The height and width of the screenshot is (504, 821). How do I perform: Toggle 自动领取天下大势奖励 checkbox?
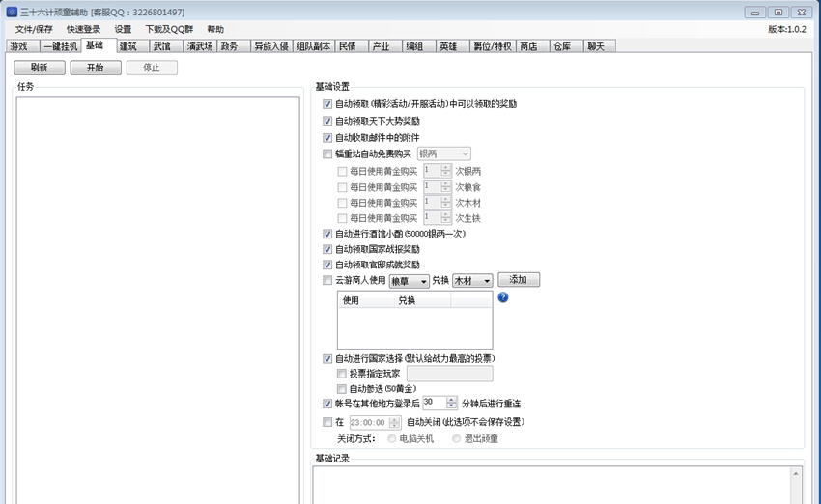pos(327,121)
